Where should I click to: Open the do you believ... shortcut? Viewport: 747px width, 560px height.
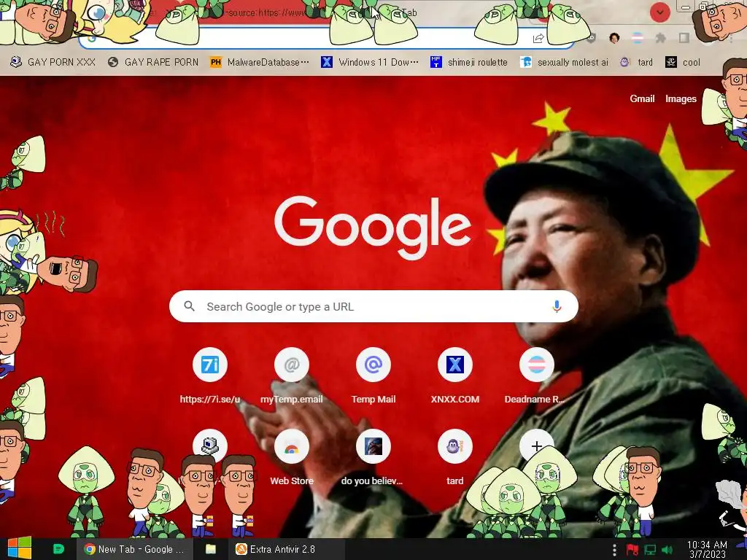pos(373,458)
